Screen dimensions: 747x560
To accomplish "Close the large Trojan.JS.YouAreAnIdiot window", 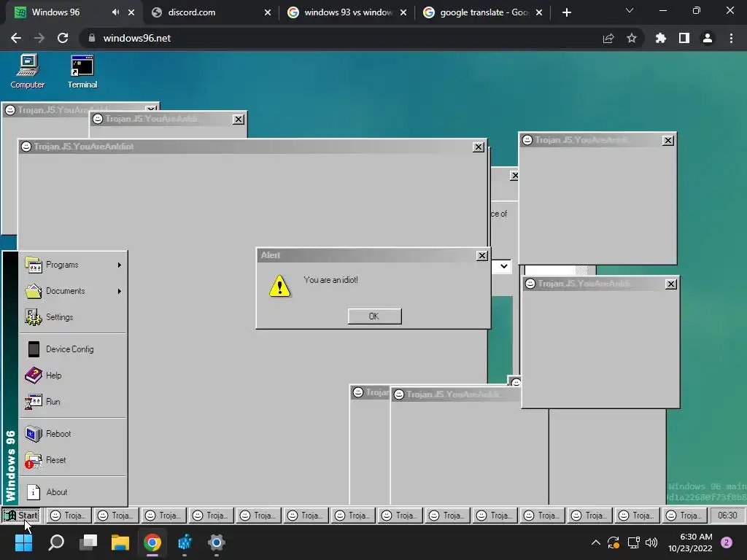I will pos(479,147).
